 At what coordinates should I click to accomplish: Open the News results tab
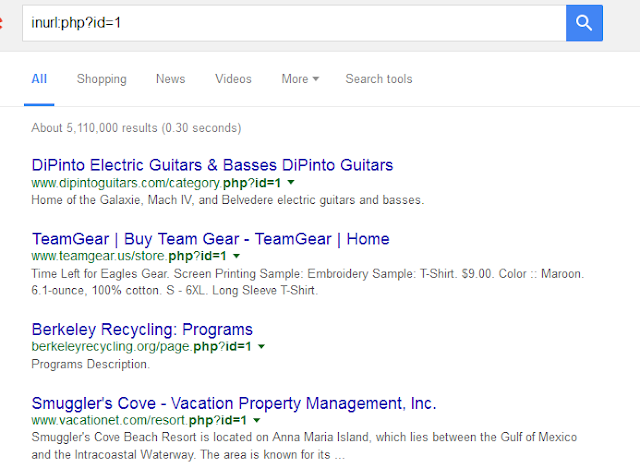click(x=170, y=79)
